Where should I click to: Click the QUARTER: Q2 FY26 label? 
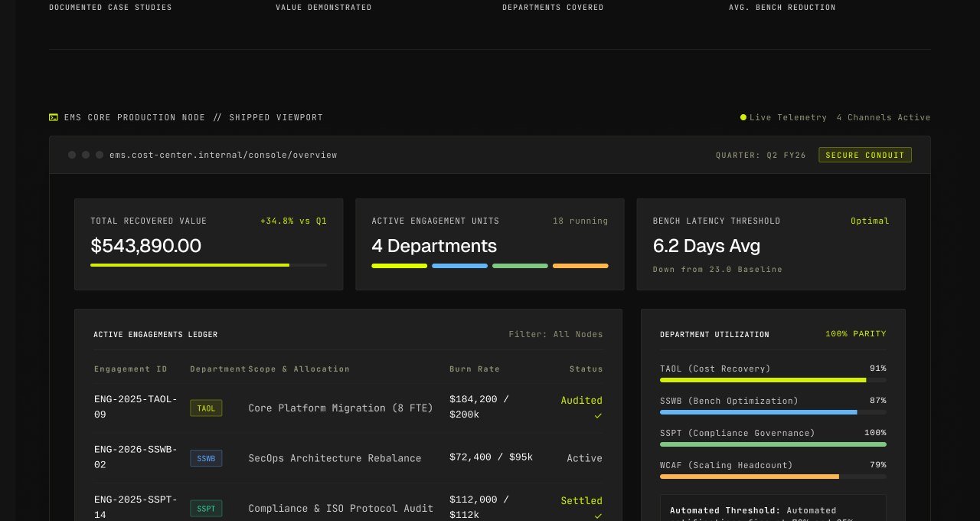coord(761,155)
